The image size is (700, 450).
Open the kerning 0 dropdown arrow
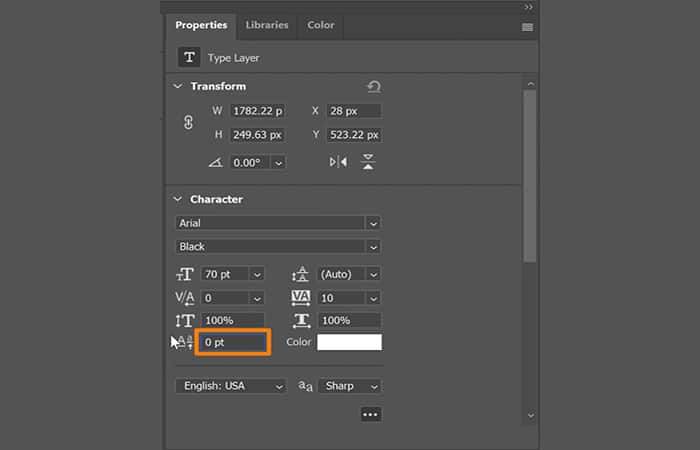pyautogui.click(x=257, y=298)
